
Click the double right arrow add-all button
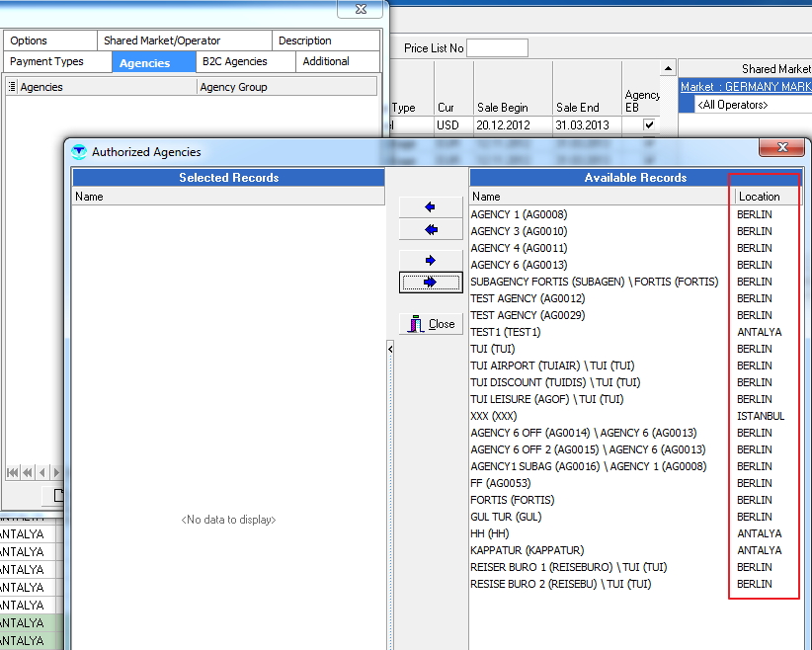pos(430,283)
